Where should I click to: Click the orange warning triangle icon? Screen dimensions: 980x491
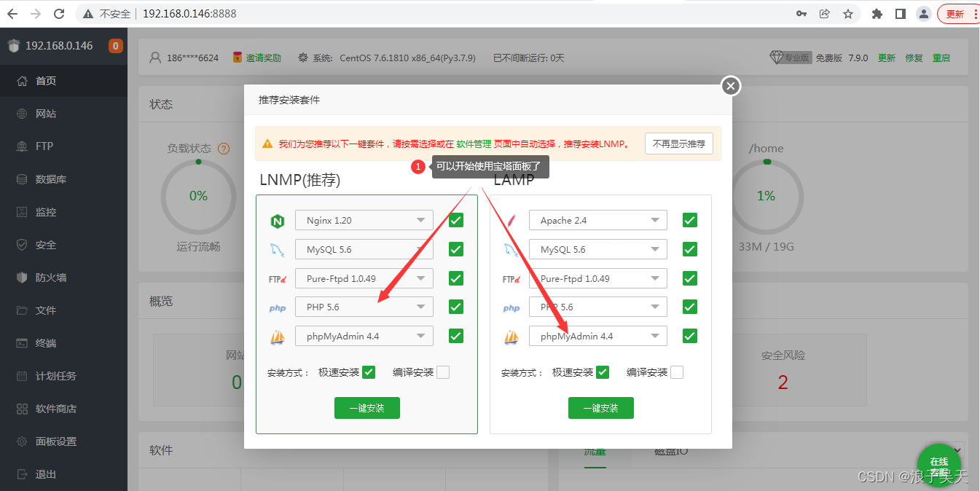tap(267, 144)
